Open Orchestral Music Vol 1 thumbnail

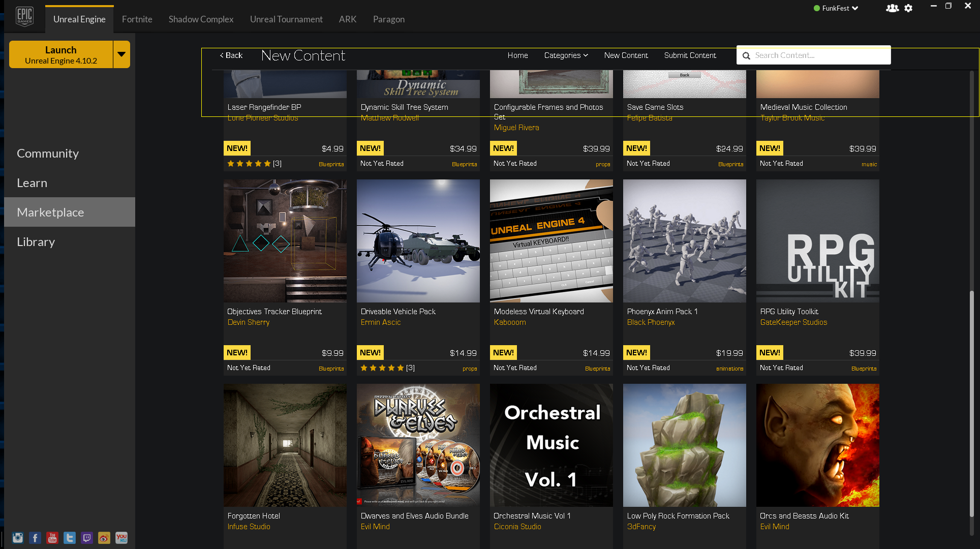point(552,445)
